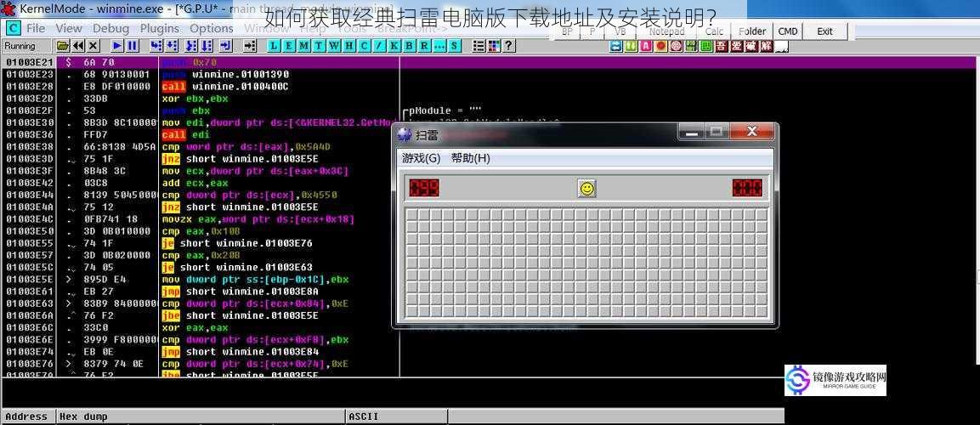Click the Close program X icon
Screen dimensions: 980x425
pyautogui.click(x=93, y=46)
